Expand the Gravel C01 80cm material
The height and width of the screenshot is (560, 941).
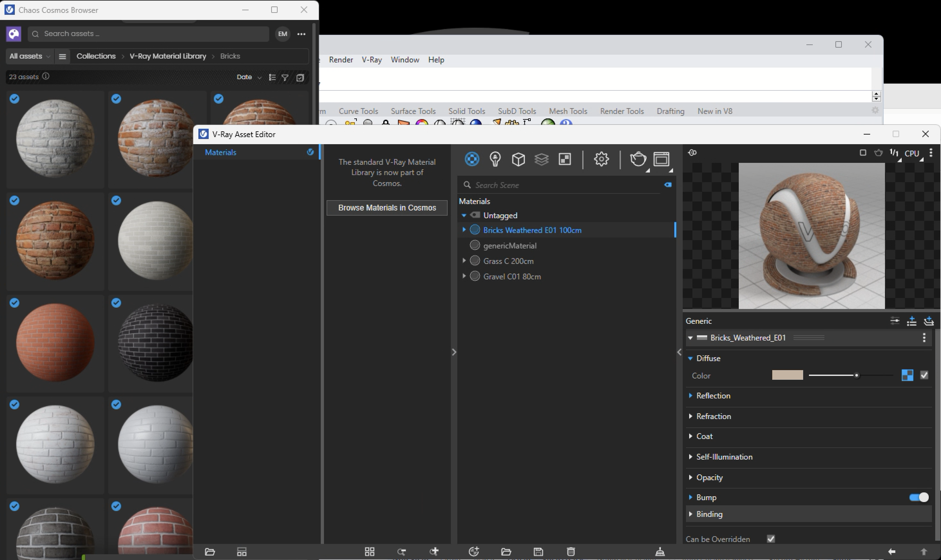[464, 276]
